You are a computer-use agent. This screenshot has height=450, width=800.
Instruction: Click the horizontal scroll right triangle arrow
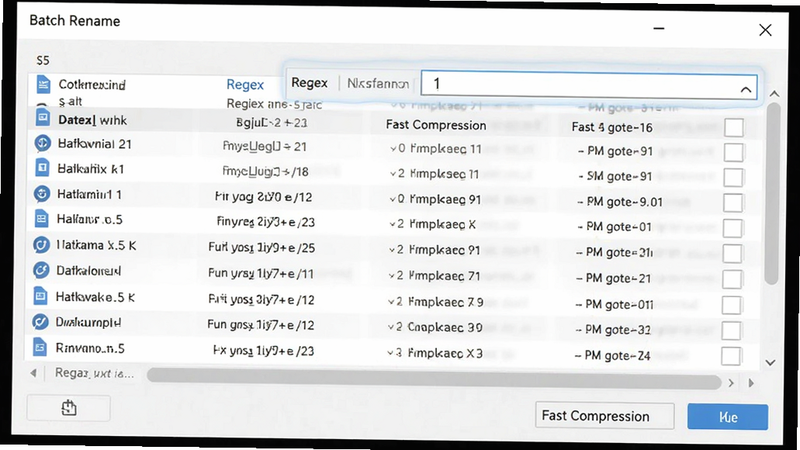751,383
